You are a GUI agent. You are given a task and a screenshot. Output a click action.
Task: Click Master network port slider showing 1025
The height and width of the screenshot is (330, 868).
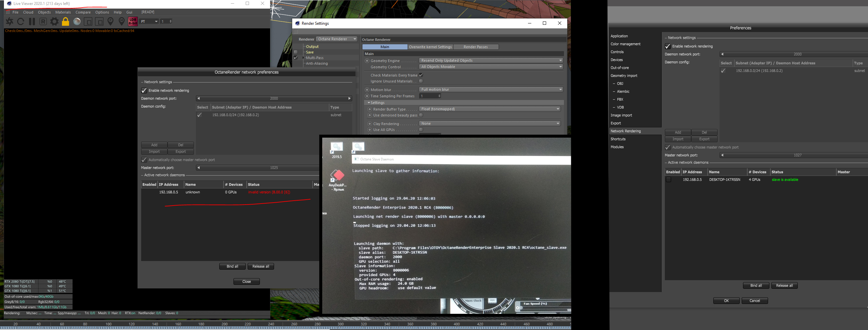click(258, 168)
